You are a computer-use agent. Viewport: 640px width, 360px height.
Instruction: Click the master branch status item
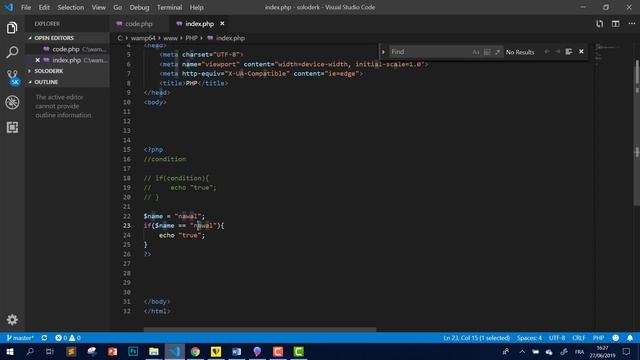[x=20, y=338]
